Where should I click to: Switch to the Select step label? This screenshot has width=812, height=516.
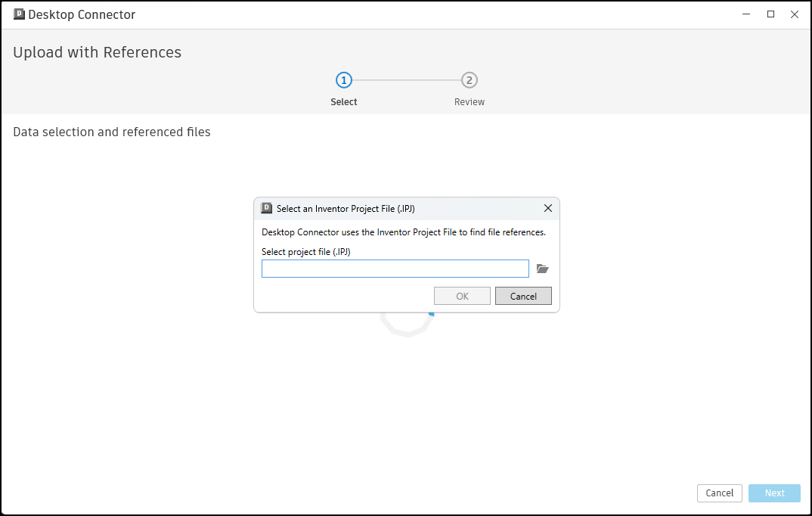coord(344,102)
